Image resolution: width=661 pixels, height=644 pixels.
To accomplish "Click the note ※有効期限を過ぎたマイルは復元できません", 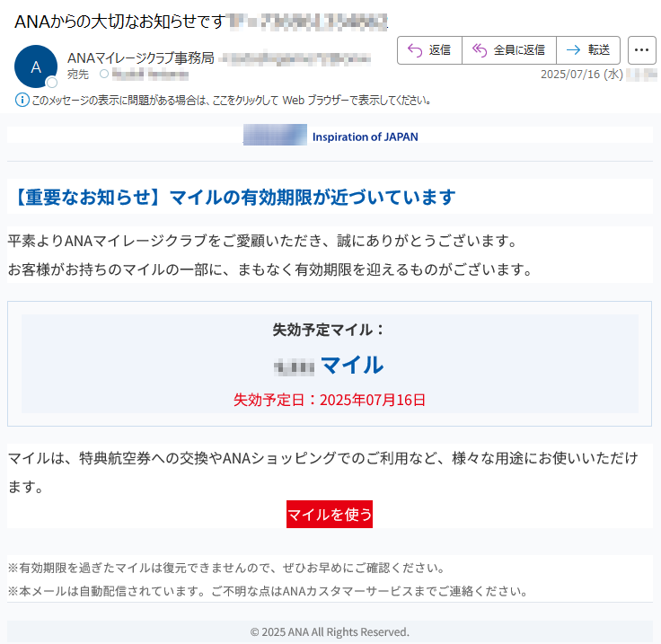I will coord(225,568).
